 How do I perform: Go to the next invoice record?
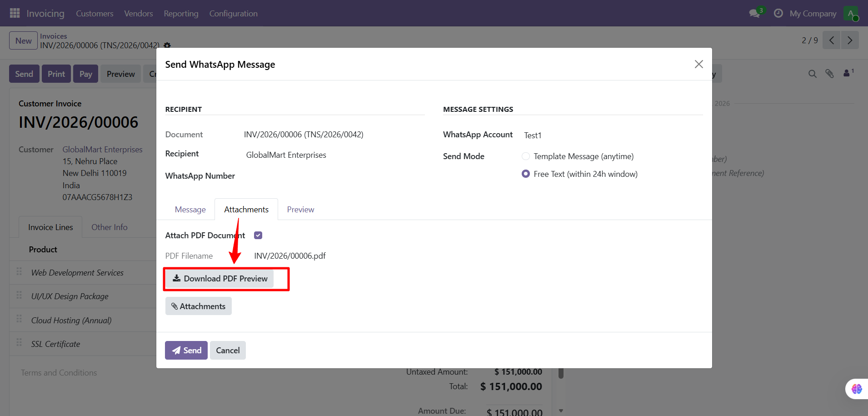849,40
